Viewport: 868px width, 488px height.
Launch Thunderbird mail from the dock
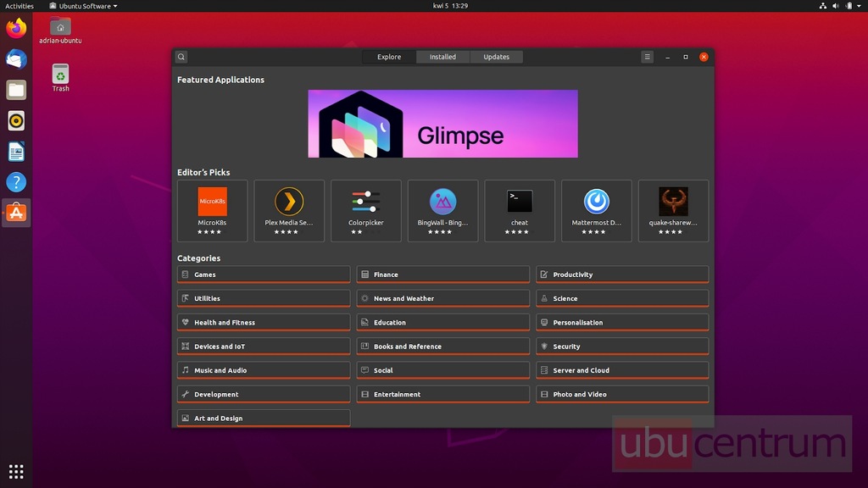pos(16,59)
